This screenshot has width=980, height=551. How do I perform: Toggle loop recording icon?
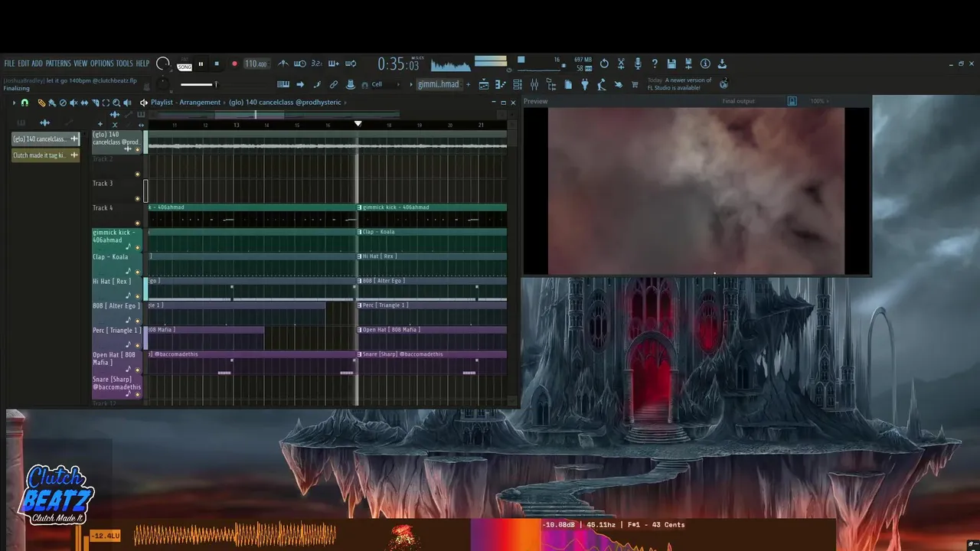[x=351, y=64]
